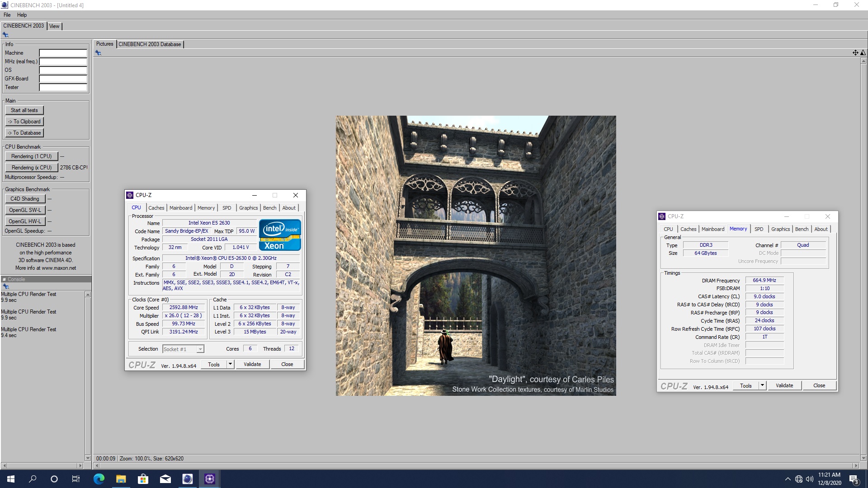Start the C4D Shading test
Image resolution: width=868 pixels, height=488 pixels.
[x=25, y=199]
